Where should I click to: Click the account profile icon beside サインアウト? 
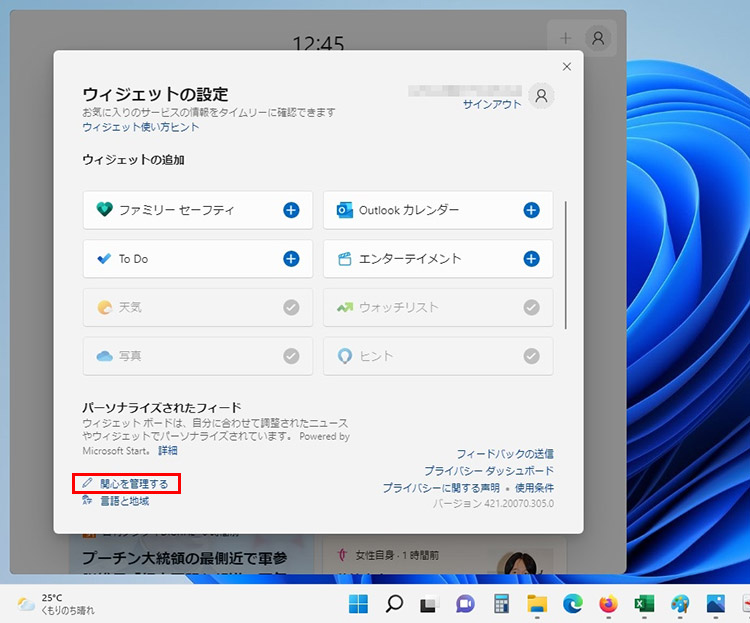[x=541, y=96]
